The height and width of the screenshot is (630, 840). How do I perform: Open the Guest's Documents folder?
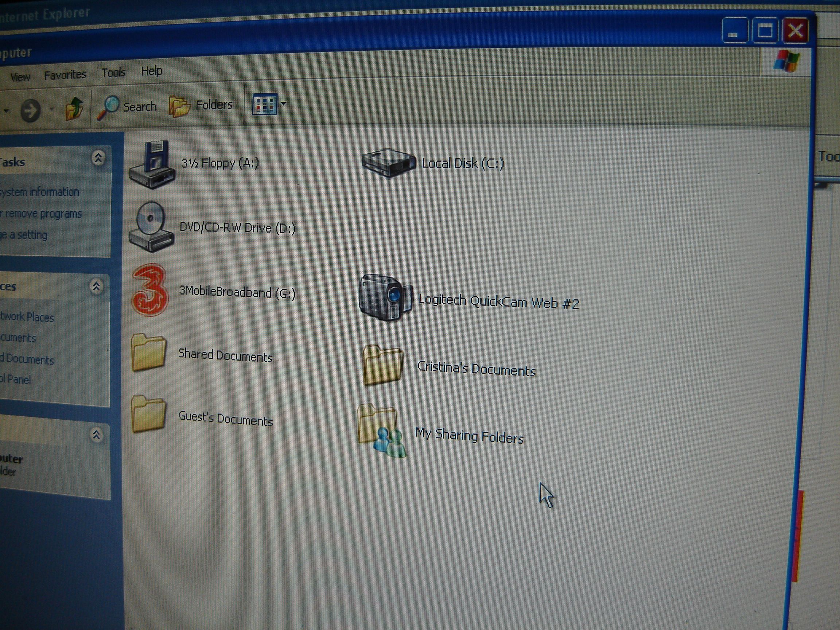click(x=148, y=414)
